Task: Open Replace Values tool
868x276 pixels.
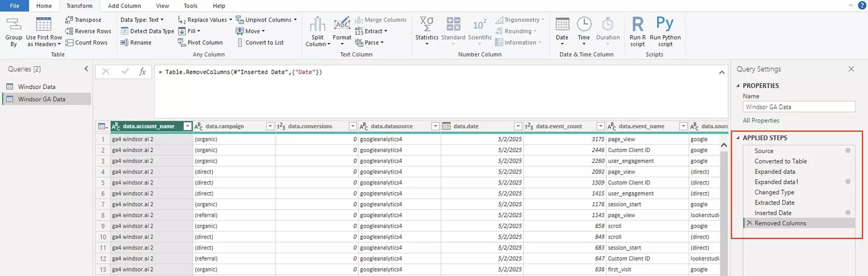Action: [205, 20]
